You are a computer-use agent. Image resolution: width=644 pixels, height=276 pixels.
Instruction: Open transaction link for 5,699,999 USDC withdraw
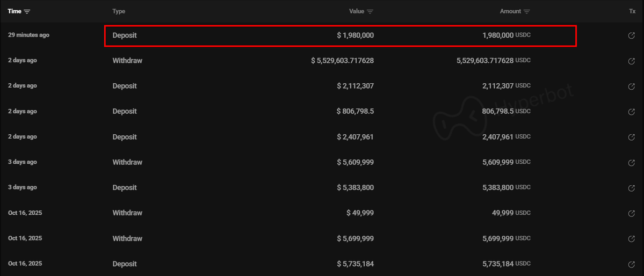(632, 238)
